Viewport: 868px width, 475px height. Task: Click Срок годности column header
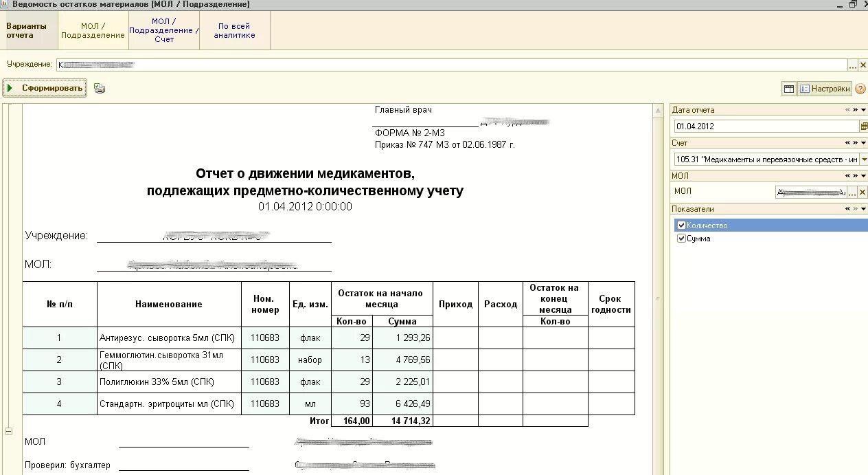point(611,305)
